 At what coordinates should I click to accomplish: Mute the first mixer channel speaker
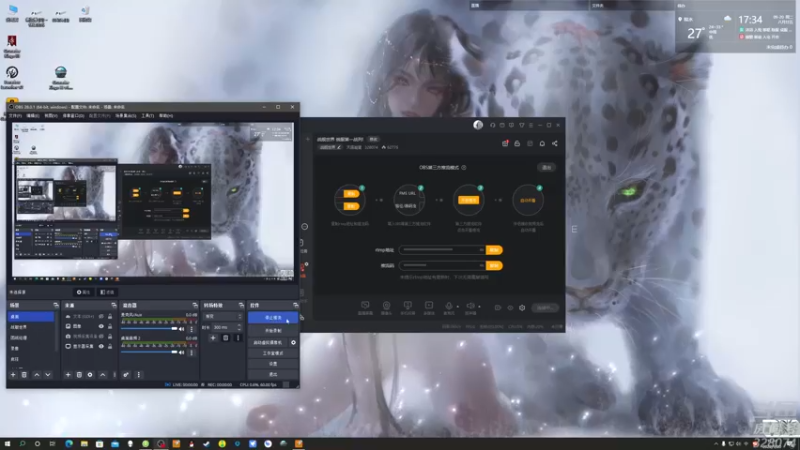182,329
